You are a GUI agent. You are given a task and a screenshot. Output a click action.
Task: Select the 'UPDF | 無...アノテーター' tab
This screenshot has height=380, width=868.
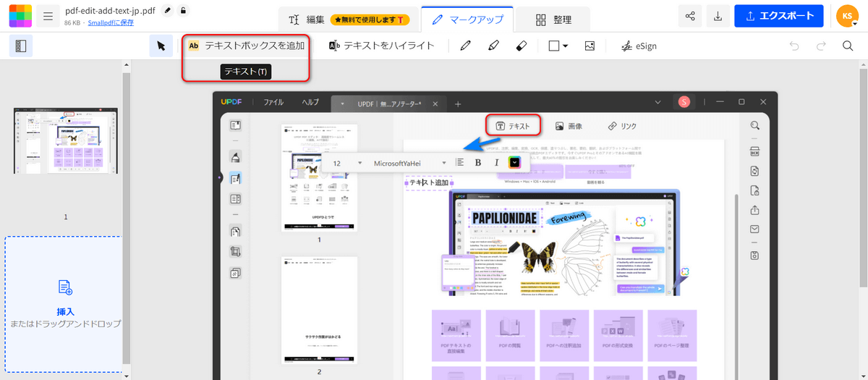tap(389, 104)
